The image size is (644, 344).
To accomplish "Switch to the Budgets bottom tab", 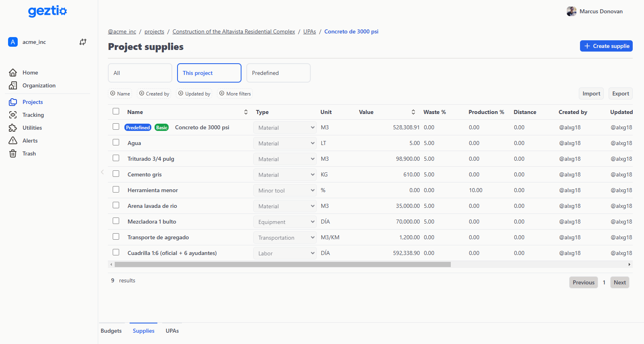I will tap(111, 331).
